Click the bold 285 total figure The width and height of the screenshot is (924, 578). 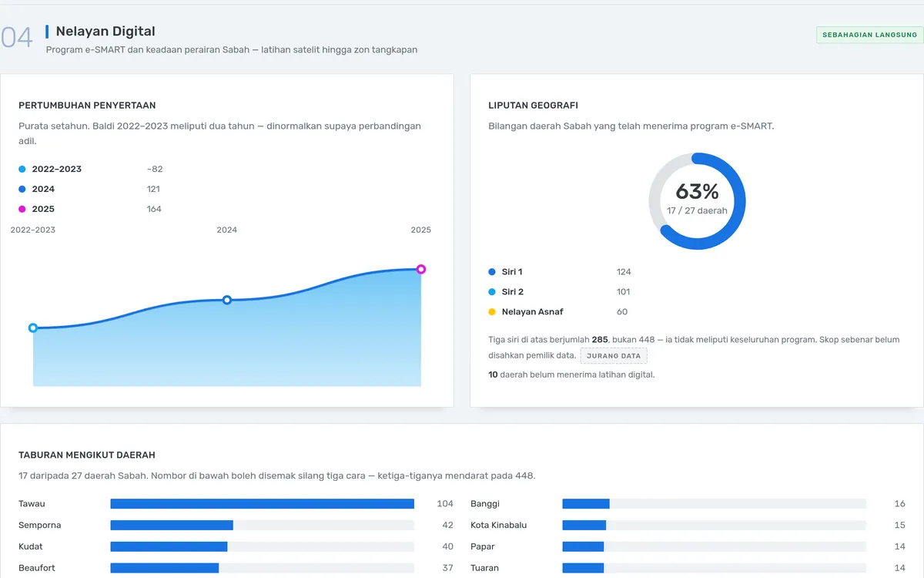[600, 339]
